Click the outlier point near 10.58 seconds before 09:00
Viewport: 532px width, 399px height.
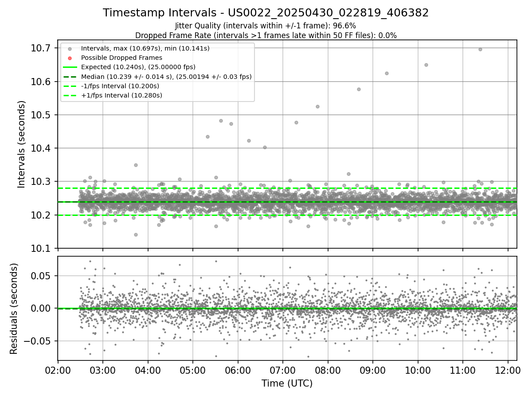359,89
